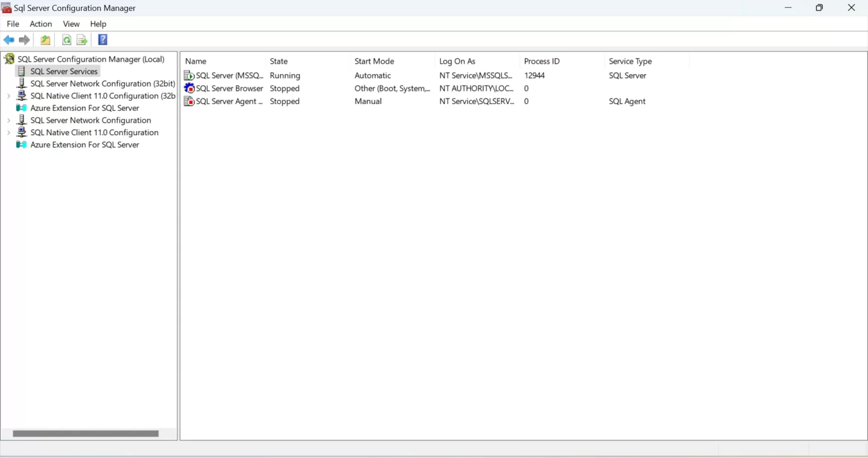
Task: Click the Forward navigation arrow
Action: [24, 40]
